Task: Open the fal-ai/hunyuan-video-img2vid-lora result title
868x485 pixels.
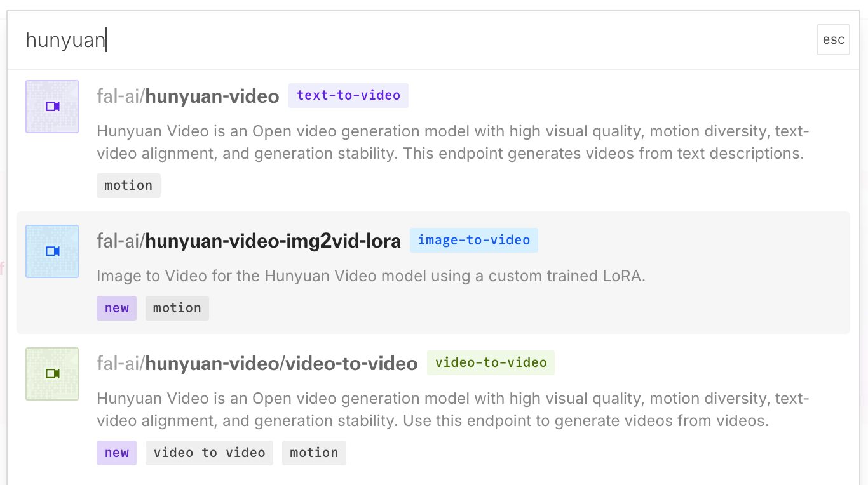Action: click(x=248, y=241)
